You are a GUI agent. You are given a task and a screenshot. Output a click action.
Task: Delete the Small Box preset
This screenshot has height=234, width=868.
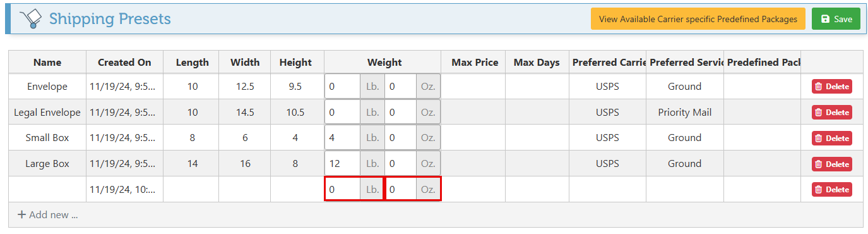point(832,138)
